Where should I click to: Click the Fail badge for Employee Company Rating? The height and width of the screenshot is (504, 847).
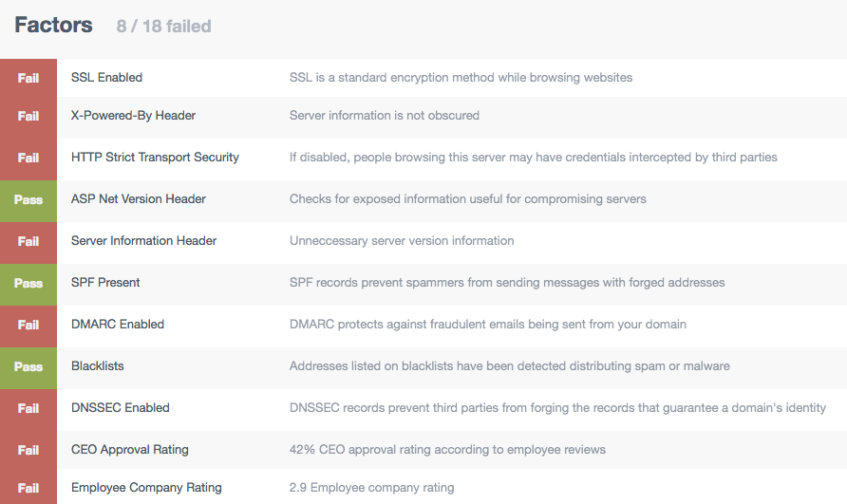[28, 488]
